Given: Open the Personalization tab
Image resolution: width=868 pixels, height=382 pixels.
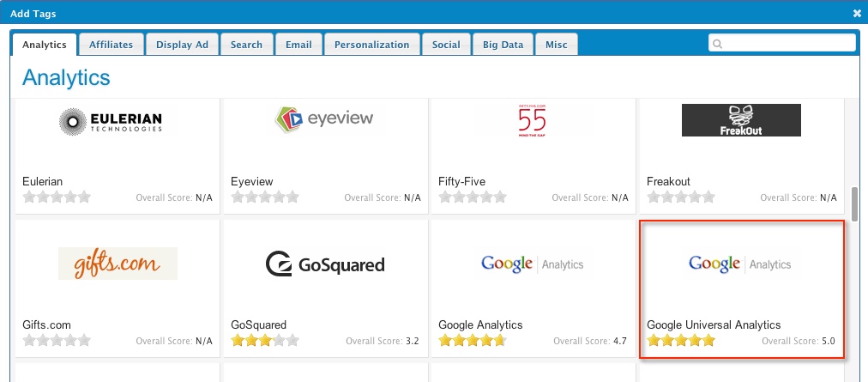Looking at the screenshot, I should point(372,45).
